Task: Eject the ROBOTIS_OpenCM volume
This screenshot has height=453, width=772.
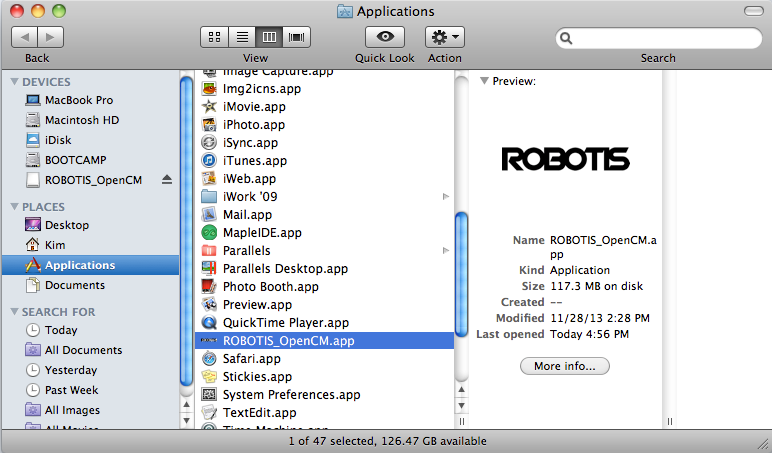Action: pyautogui.click(x=167, y=180)
